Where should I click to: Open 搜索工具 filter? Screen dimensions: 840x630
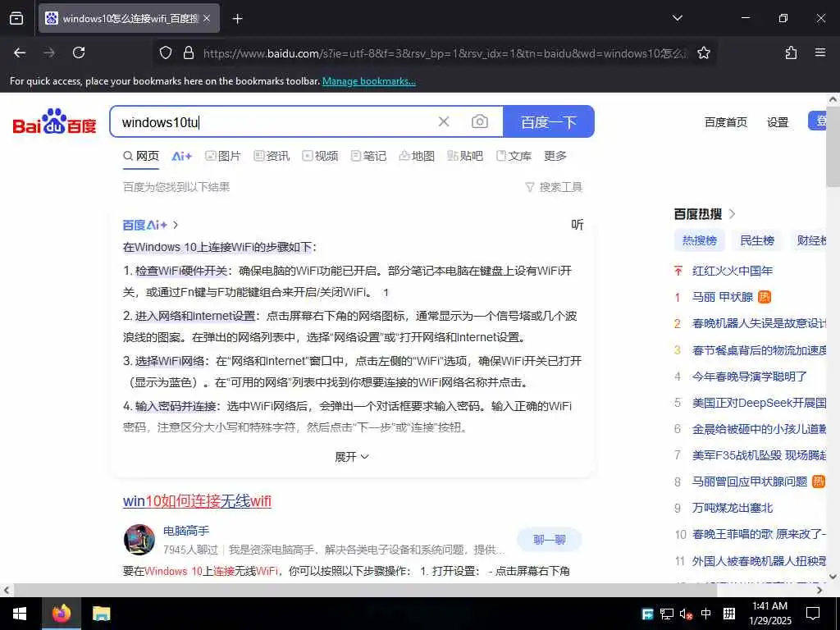click(x=554, y=187)
